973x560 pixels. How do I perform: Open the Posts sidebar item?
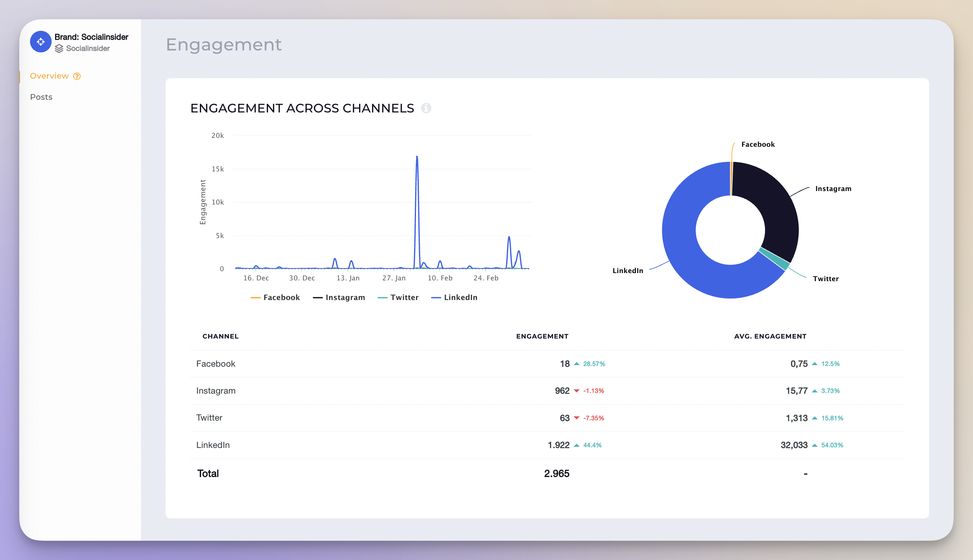pyautogui.click(x=41, y=97)
